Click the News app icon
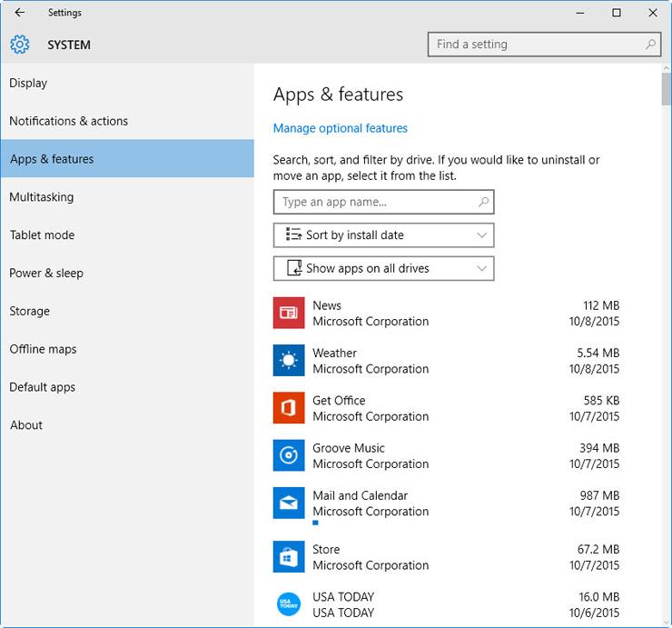Image resolution: width=672 pixels, height=628 pixels. tap(289, 314)
